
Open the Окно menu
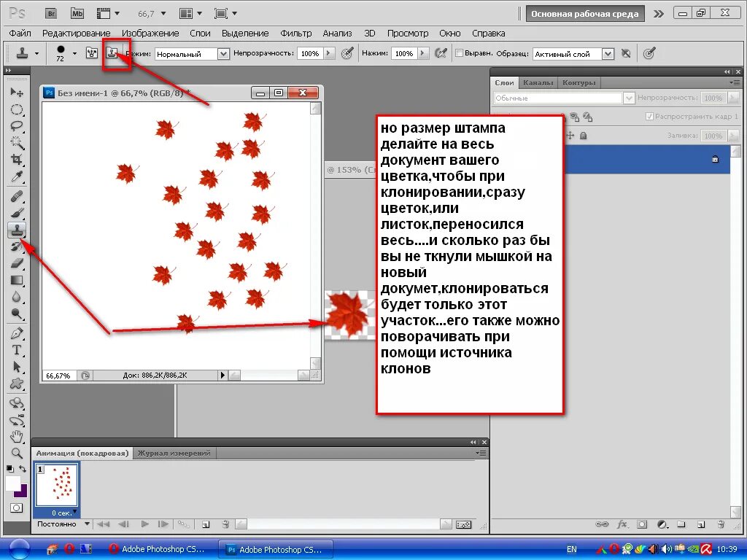pyautogui.click(x=449, y=34)
